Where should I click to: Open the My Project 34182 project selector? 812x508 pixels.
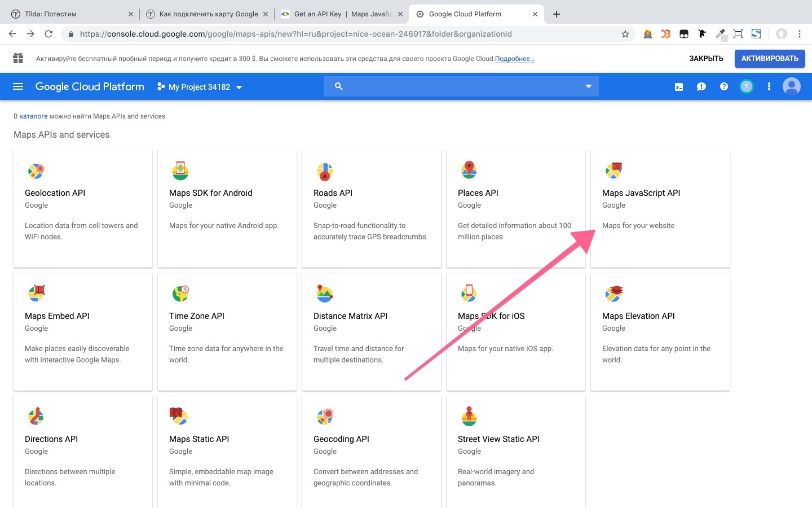[200, 87]
